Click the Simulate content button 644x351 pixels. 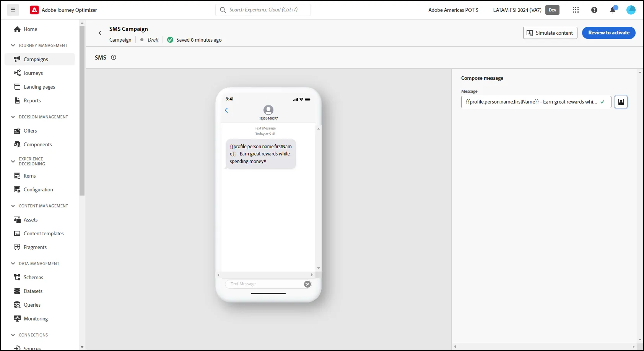(550, 33)
